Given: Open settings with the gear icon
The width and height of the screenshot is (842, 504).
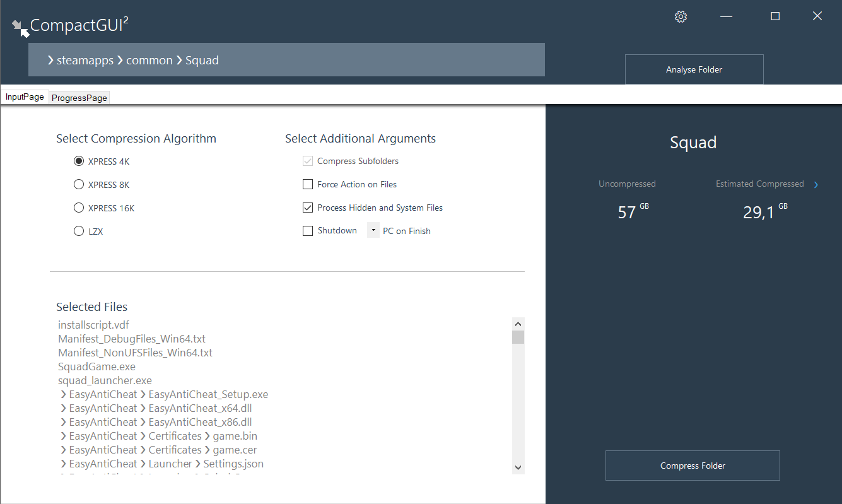Looking at the screenshot, I should [x=681, y=17].
